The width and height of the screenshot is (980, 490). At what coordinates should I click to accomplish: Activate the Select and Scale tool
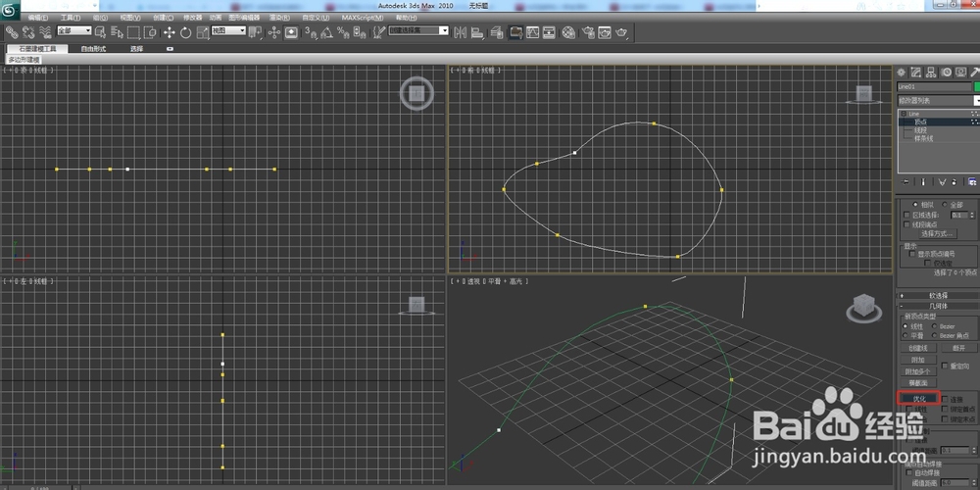click(203, 32)
